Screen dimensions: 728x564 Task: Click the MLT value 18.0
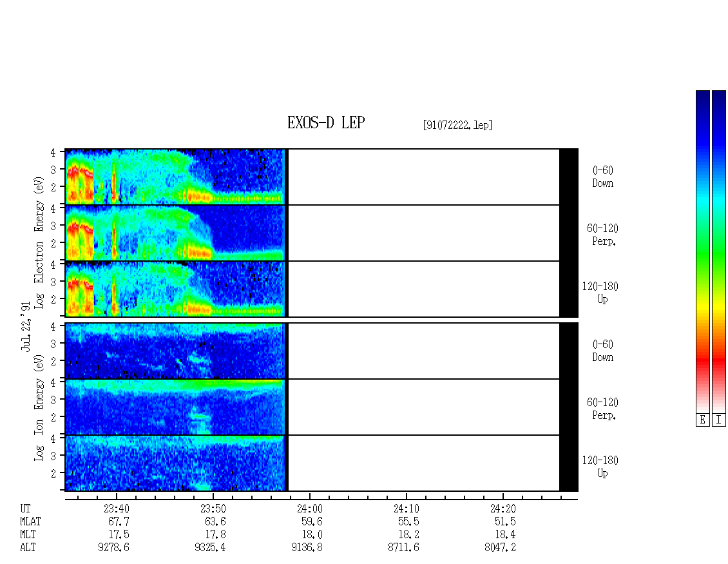[312, 535]
